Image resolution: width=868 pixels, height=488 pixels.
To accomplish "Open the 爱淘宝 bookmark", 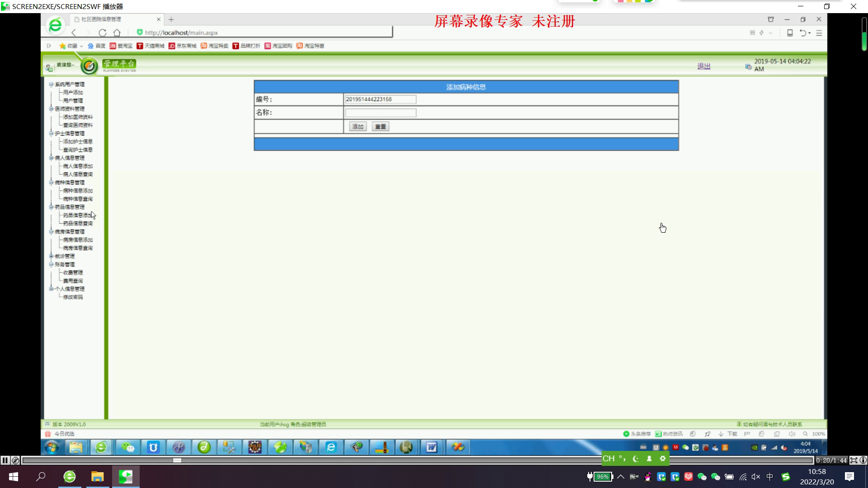I will click(121, 46).
